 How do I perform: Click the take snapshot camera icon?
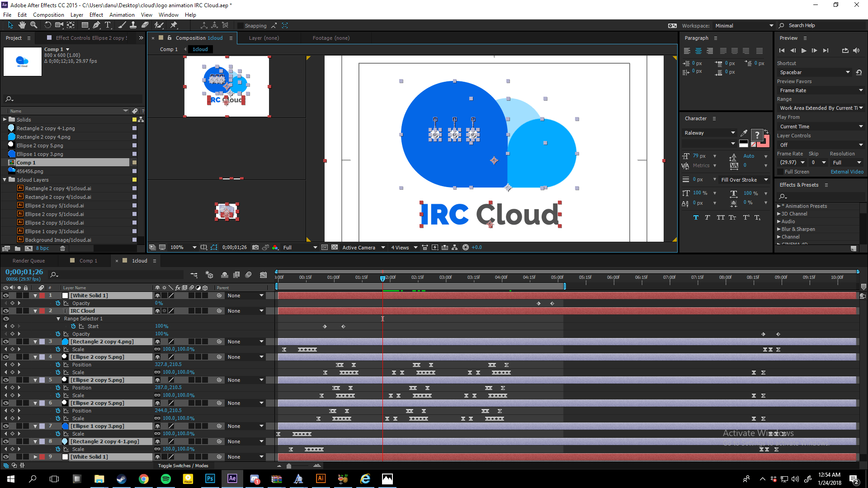[x=255, y=247]
